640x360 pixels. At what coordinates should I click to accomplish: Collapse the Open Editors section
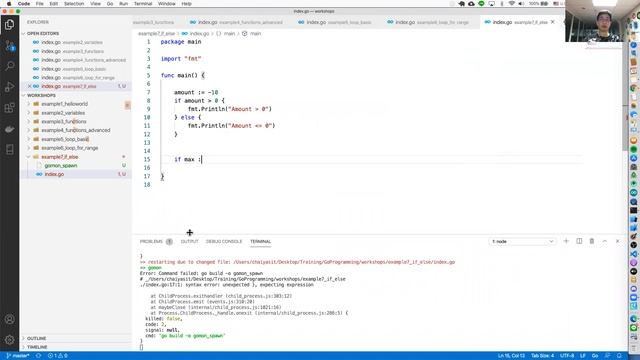(x=43, y=33)
